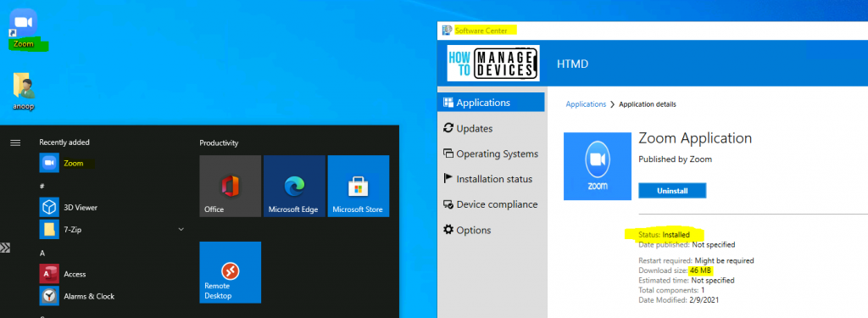Open the Remote Desktop tile

(231, 272)
